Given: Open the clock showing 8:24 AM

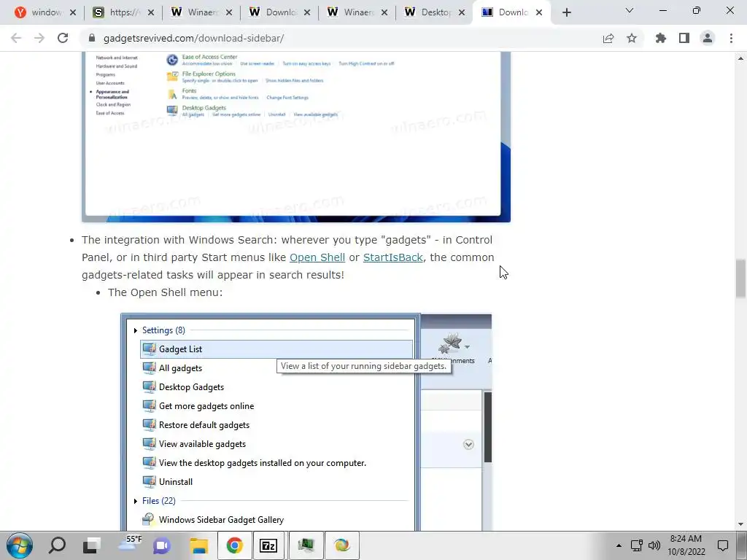Looking at the screenshot, I should click(x=686, y=545).
